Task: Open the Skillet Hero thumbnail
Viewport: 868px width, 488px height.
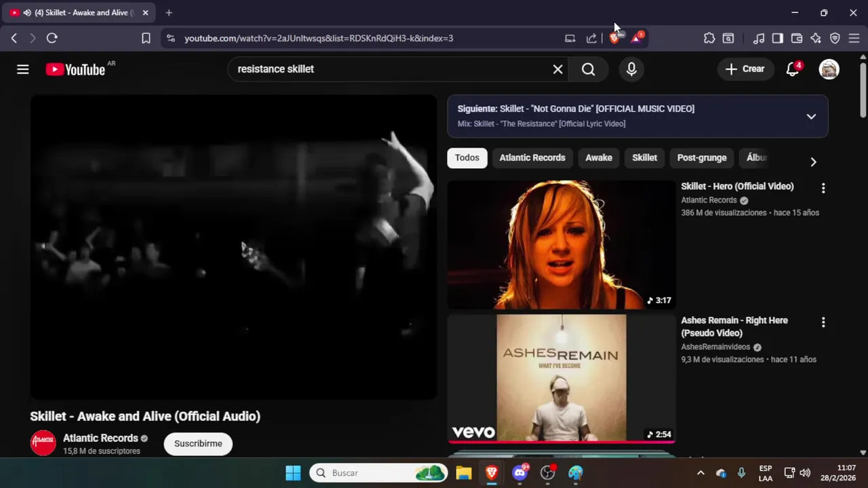Action: [x=561, y=245]
